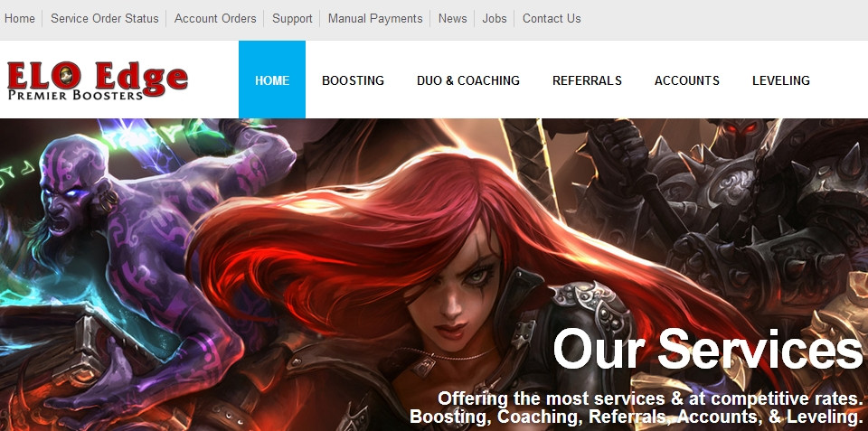The image size is (868, 431).
Task: Go to the REFERRALS menu item
Action: 588,80
